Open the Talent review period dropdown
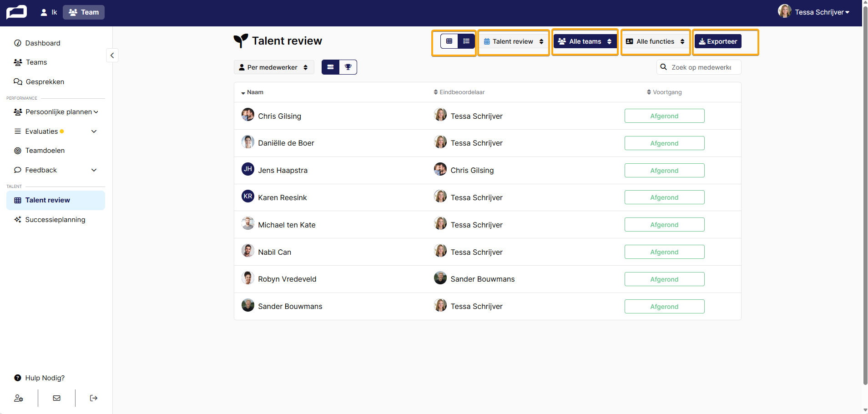This screenshot has width=868, height=414. (514, 41)
